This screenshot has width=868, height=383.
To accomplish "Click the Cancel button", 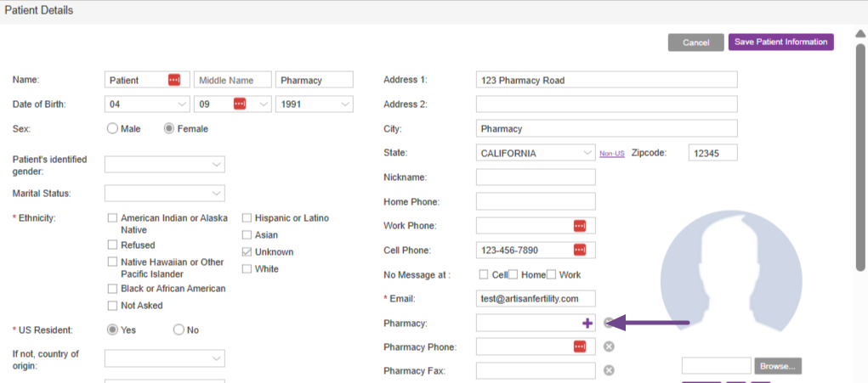I will tap(695, 42).
